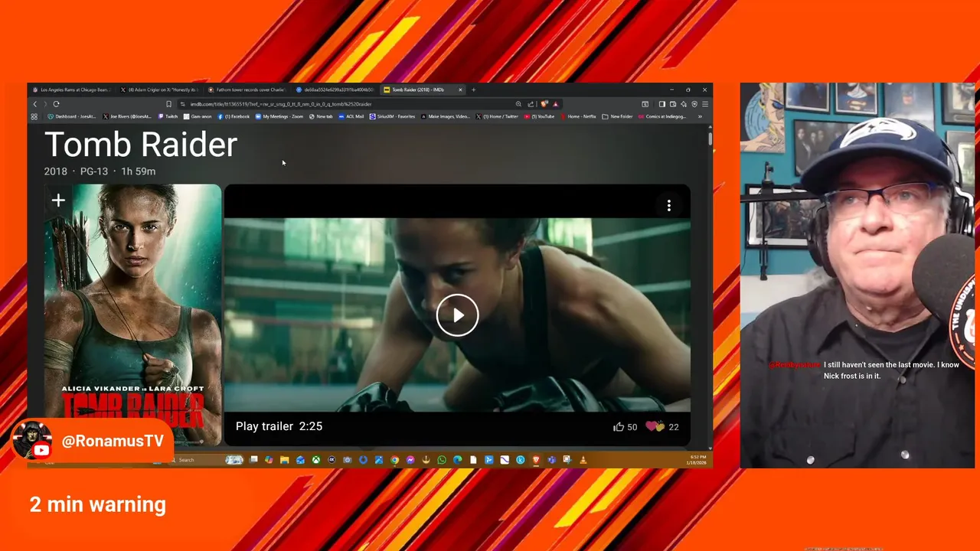Screen dimensions: 980x551
Task: Open VLC media player from the taskbar
Action: point(583,460)
